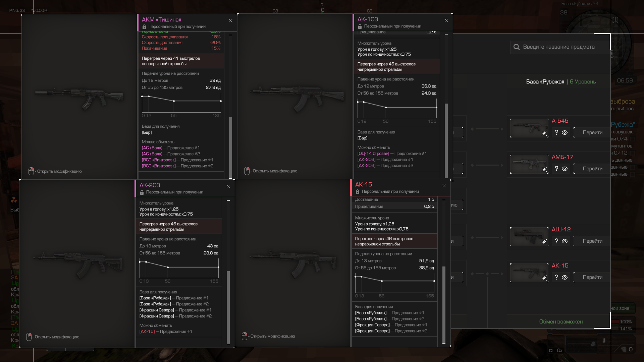The height and width of the screenshot is (362, 644).
Task: Click 'База «Рубежа» Предложение #2' in AK-203 tooltip
Action: click(174, 304)
